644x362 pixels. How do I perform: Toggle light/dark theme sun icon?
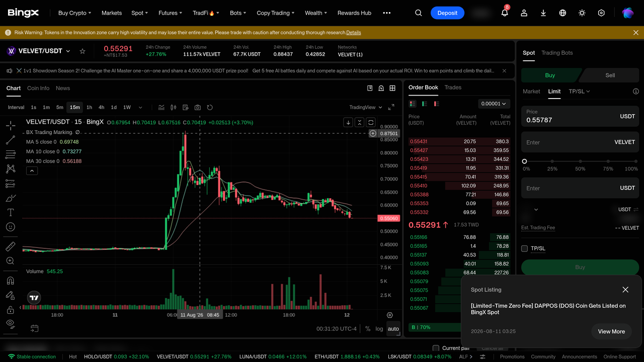click(x=582, y=13)
